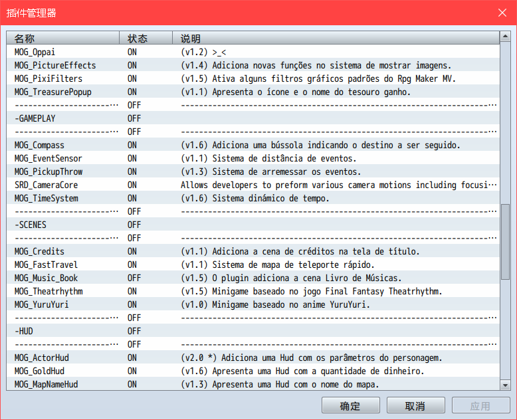Select the -SCENES section row
The width and height of the screenshot is (517, 420).
(x=253, y=225)
